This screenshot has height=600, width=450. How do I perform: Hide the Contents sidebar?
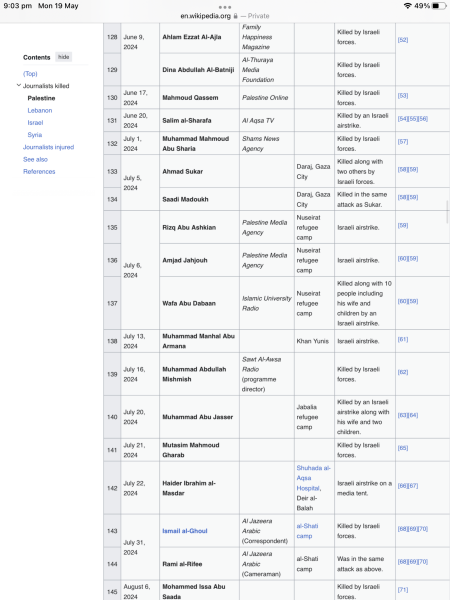(64, 57)
